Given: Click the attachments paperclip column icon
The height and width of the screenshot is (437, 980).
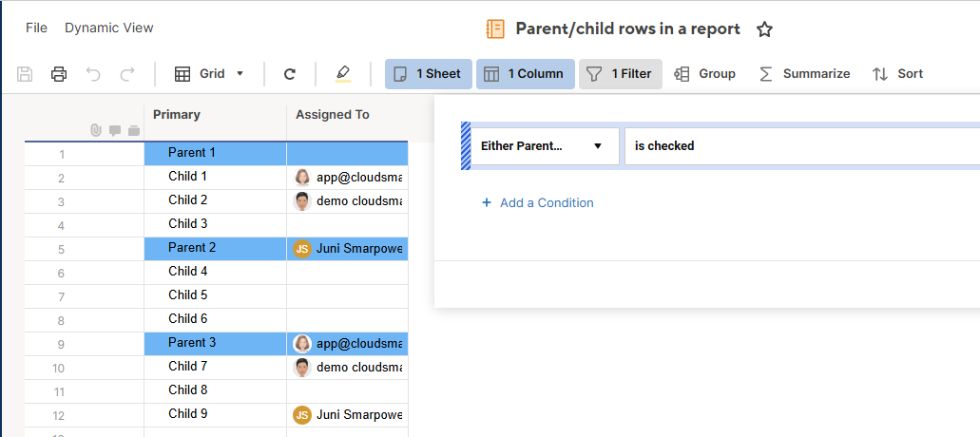Looking at the screenshot, I should (96, 130).
